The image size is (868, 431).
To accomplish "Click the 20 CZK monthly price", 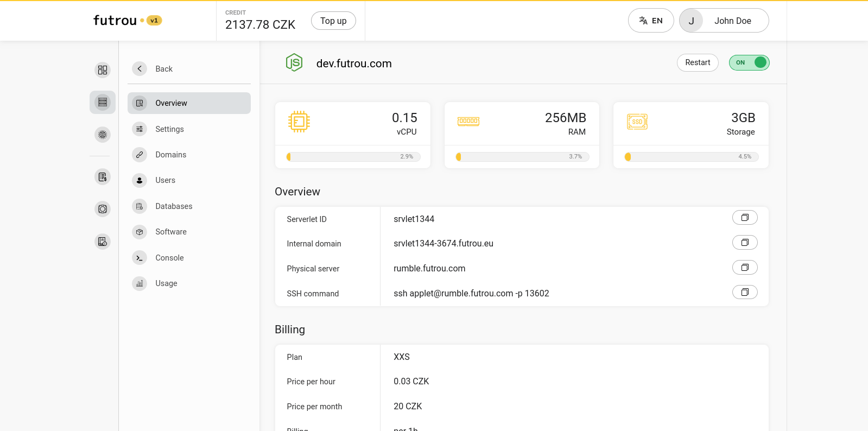I will pos(408,406).
